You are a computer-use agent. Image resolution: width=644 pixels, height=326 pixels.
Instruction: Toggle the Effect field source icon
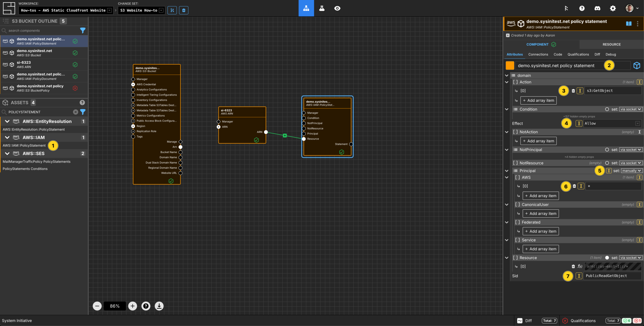(x=579, y=123)
